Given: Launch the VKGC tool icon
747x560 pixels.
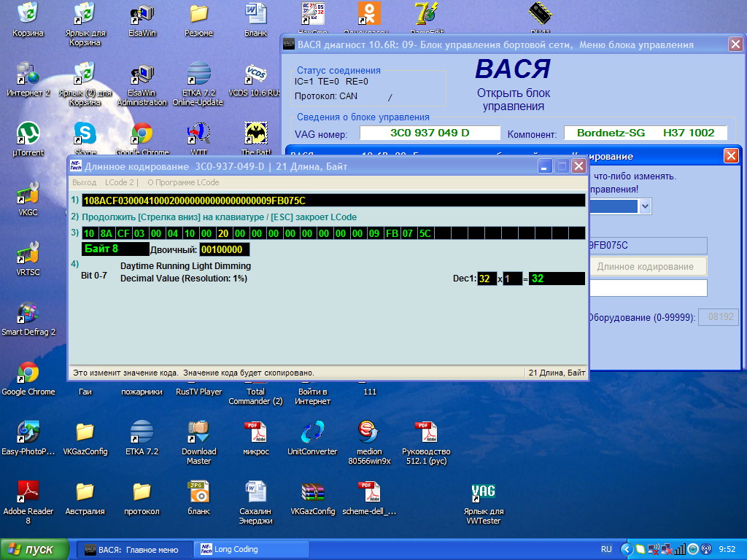Looking at the screenshot, I should point(28,194).
